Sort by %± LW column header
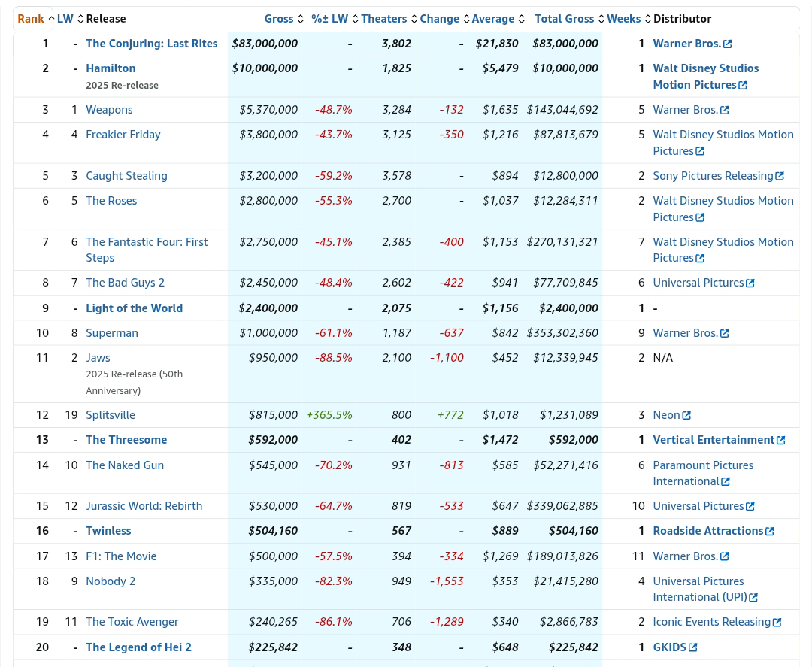This screenshot has height=667, width=812. tap(329, 19)
